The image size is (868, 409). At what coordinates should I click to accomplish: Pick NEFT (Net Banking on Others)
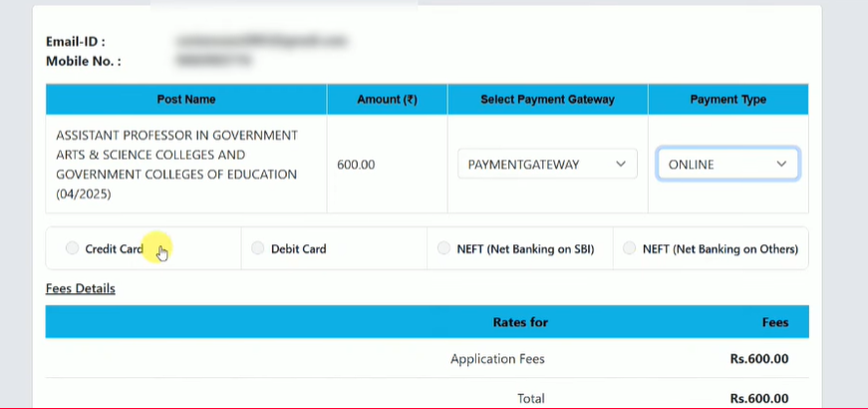coord(630,248)
